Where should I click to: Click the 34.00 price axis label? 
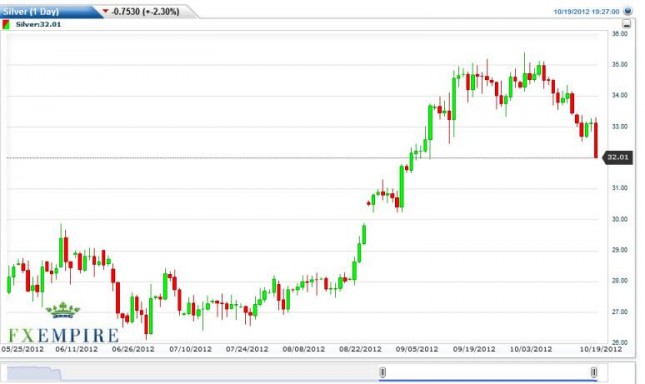(619, 95)
